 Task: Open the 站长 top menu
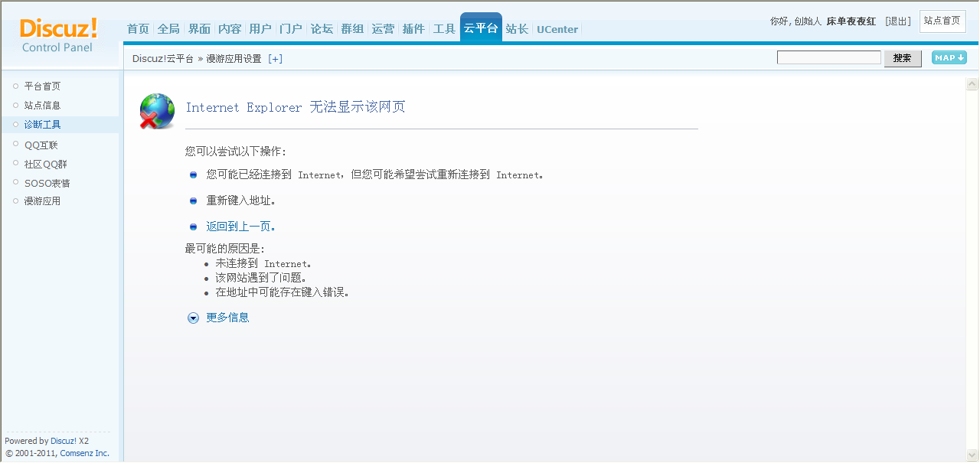(517, 29)
